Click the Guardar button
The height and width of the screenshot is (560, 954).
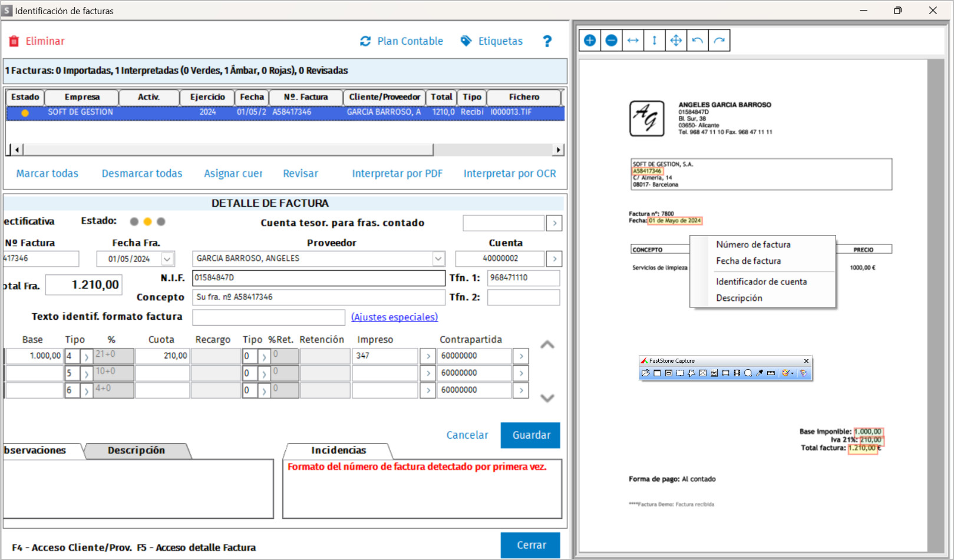[x=530, y=435]
